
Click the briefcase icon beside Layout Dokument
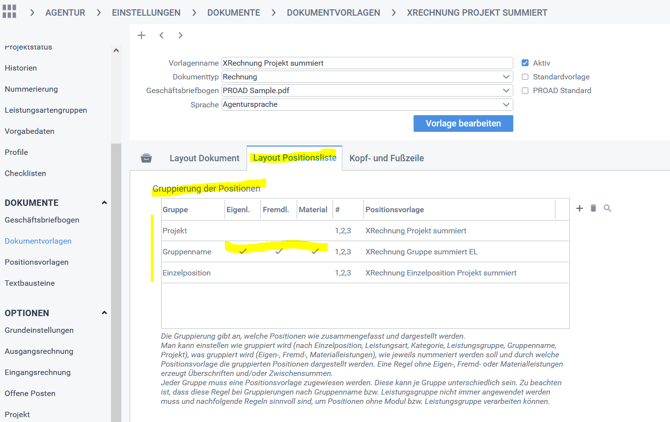pyautogui.click(x=146, y=158)
